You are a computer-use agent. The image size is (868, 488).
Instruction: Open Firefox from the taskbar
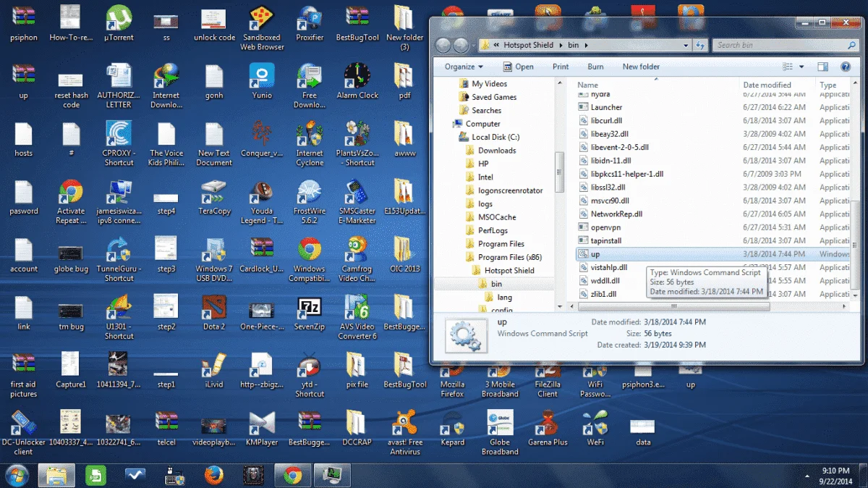click(x=213, y=475)
